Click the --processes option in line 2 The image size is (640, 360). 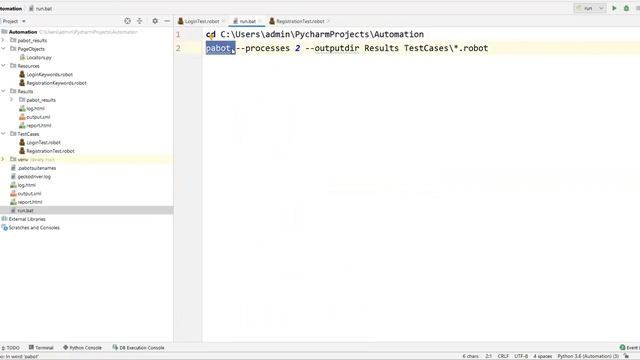coord(263,48)
